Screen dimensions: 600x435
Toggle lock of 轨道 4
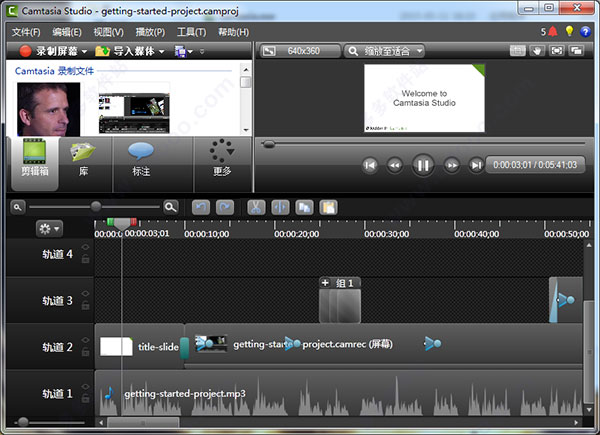point(85,259)
